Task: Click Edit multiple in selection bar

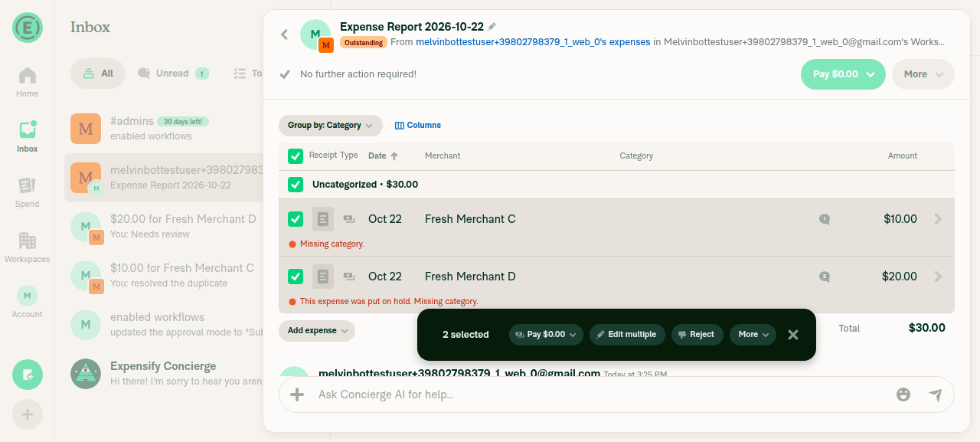Action: 627,335
